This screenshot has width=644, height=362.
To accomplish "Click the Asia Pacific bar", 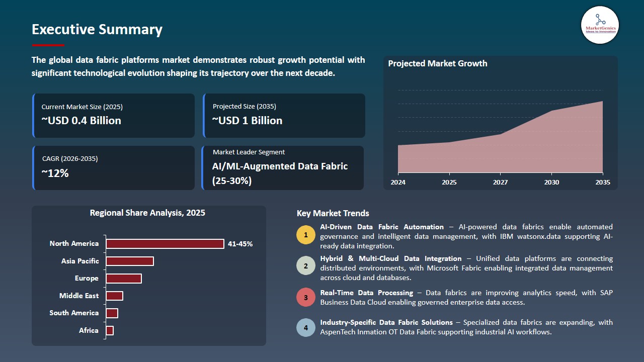I will tap(130, 261).
